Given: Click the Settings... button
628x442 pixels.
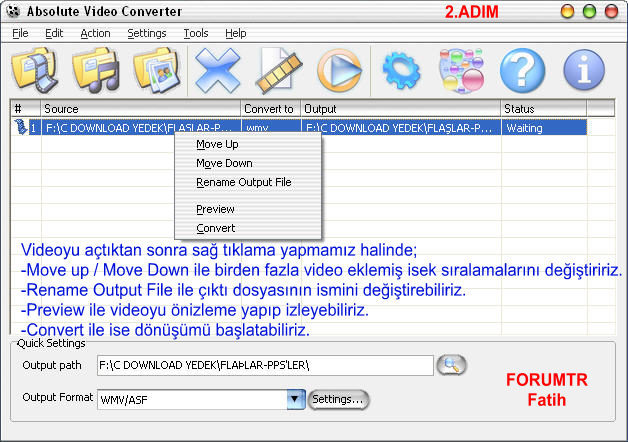Looking at the screenshot, I should click(338, 399).
